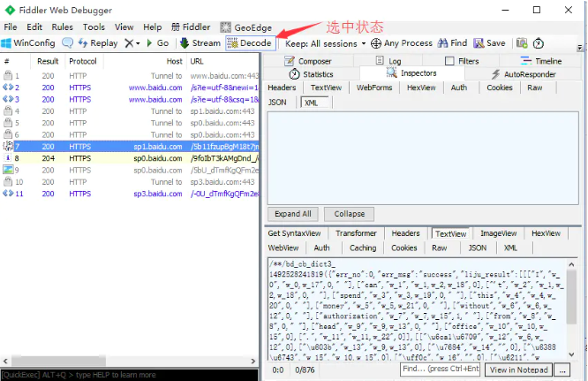Image resolution: width=588 pixels, height=381 pixels.
Task: Click the comment speech bubble icon
Action: [67, 43]
